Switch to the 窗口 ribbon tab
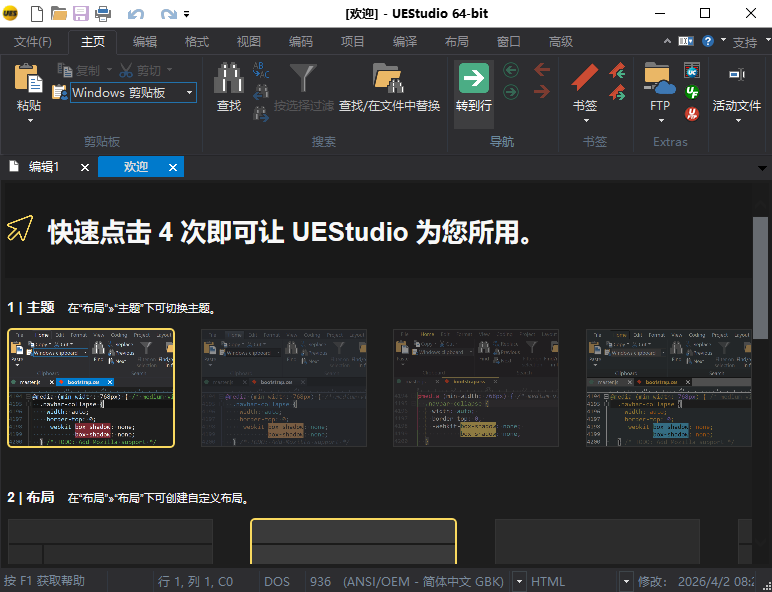The width and height of the screenshot is (772, 592). click(509, 42)
